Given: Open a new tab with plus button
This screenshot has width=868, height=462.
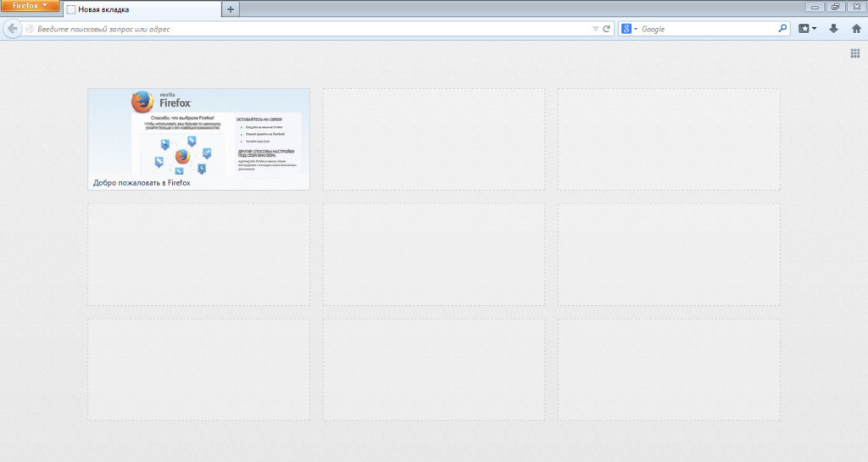Looking at the screenshot, I should [x=231, y=9].
